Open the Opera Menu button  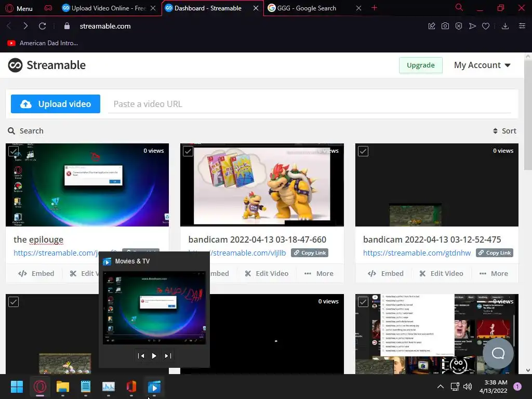tap(19, 8)
